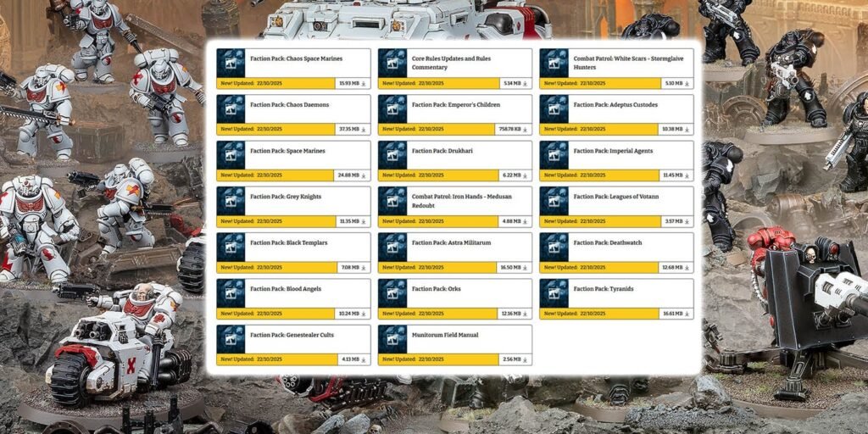This screenshot has width=868, height=434.
Task: Select Combat Patrol: Iron Hands Medusan Redoubt thumbnail
Action: coord(392,201)
